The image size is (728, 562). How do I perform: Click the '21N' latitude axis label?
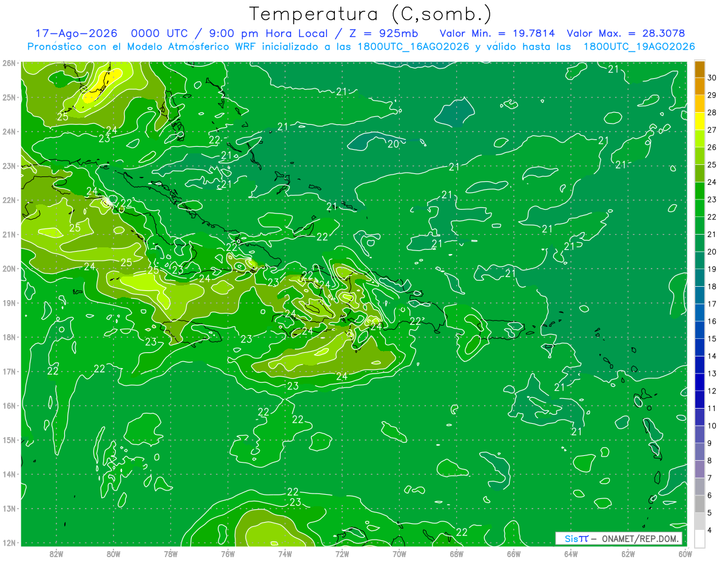point(8,234)
